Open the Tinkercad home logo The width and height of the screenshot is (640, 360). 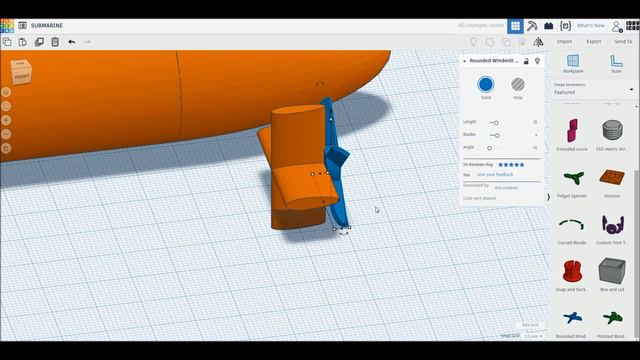pos(7,25)
